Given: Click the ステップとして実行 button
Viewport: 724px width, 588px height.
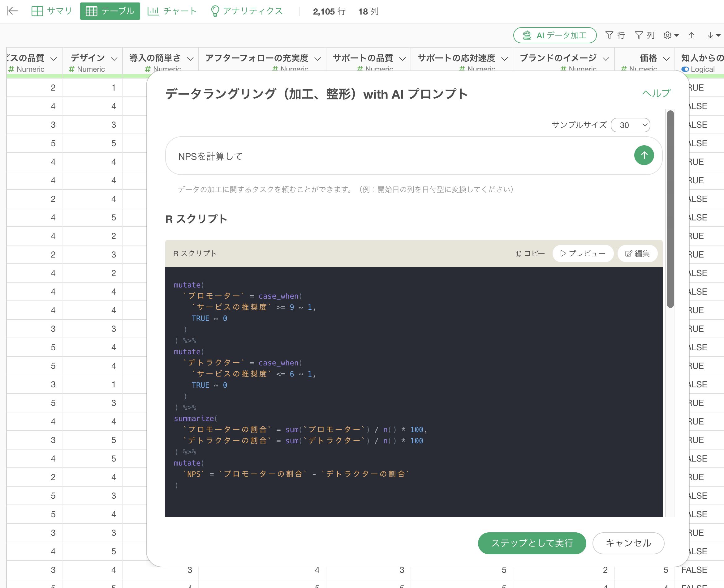Looking at the screenshot, I should pos(532,543).
